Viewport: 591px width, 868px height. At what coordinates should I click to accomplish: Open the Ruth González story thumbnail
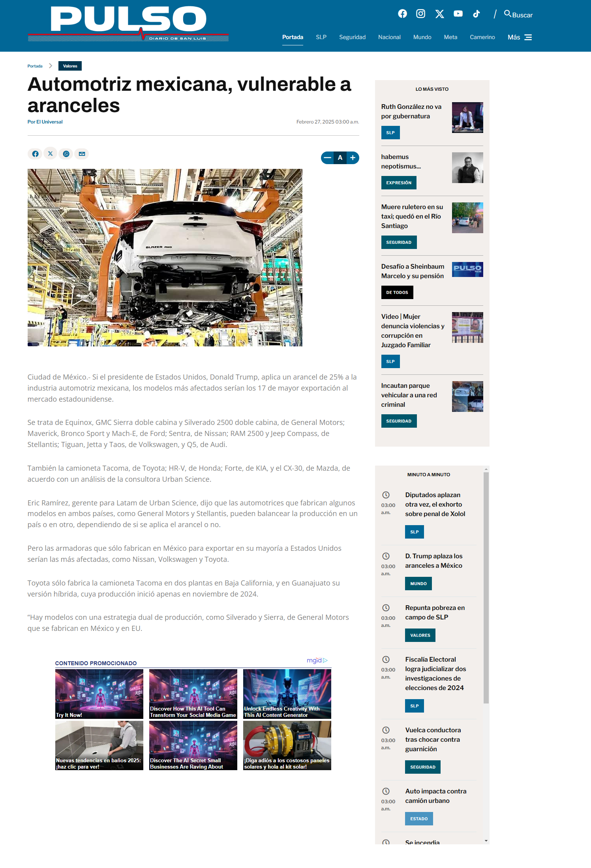467,118
